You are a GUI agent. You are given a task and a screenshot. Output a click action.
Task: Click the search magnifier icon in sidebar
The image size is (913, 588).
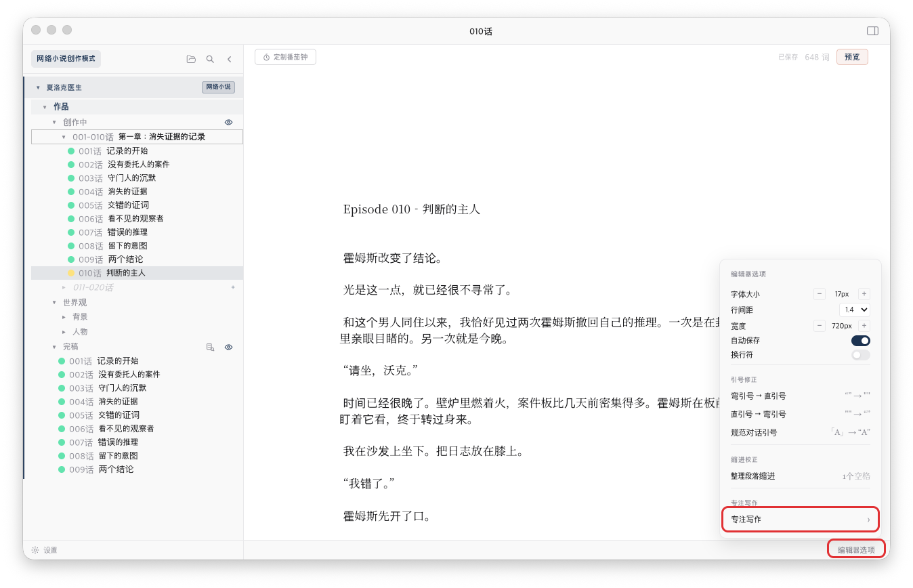(x=210, y=59)
